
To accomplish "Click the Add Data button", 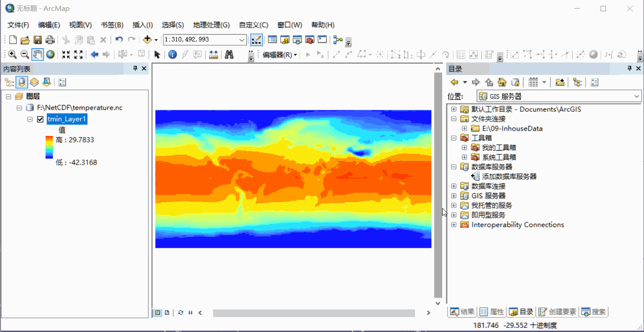I will coord(147,40).
